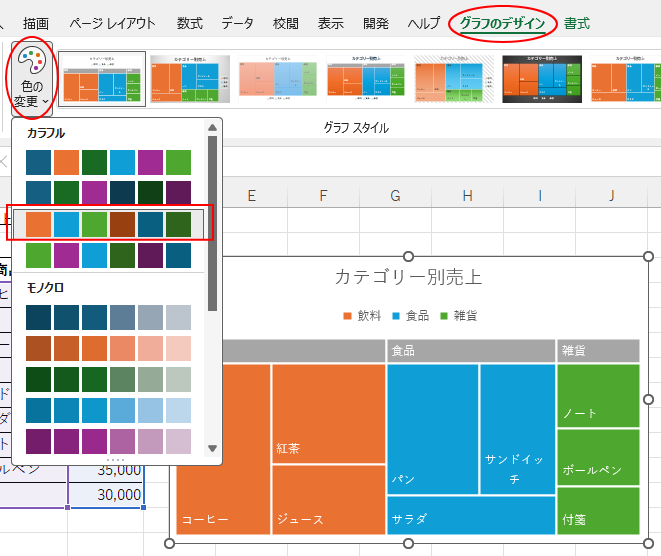
Task: Click the chart bottom-center resize handle
Action: (x=408, y=543)
